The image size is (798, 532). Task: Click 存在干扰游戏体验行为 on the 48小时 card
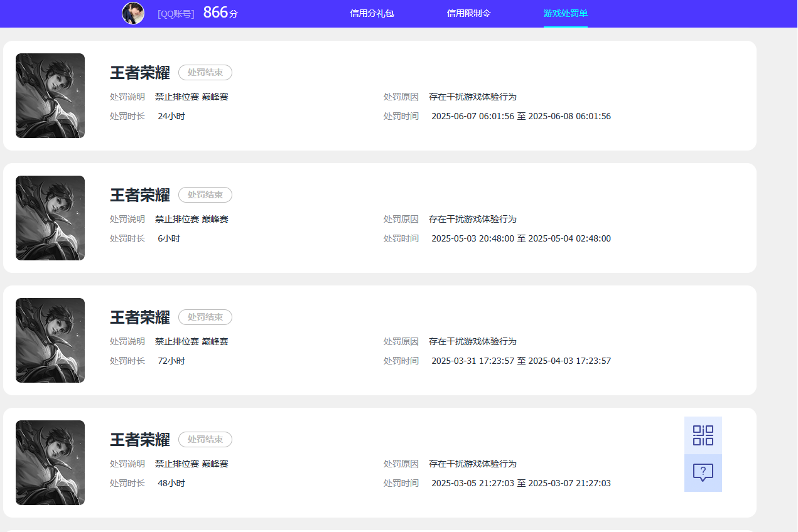tap(473, 464)
